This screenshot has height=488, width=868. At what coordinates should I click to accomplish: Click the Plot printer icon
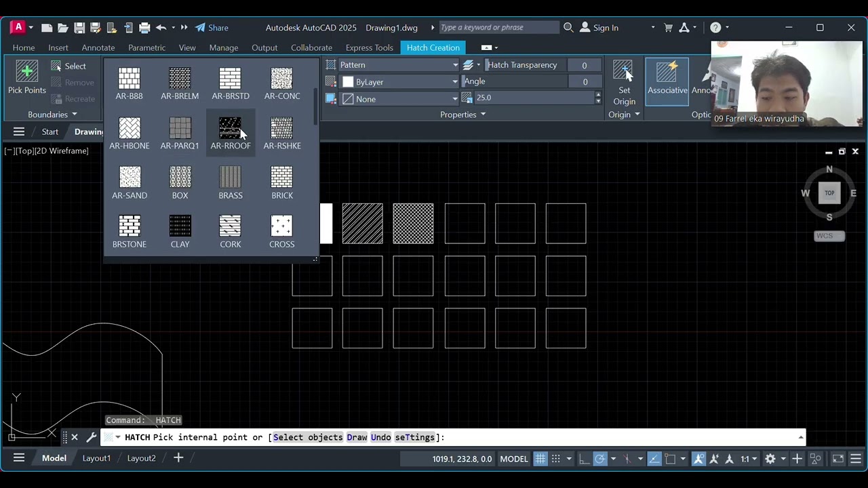[144, 28]
